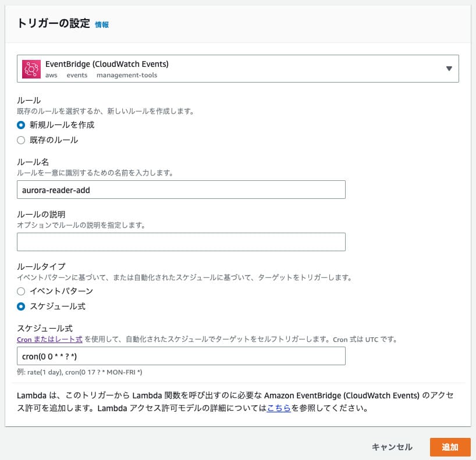The width and height of the screenshot is (476, 460).
Task: Select 新規ルールを作成 radio button
Action: 21,124
